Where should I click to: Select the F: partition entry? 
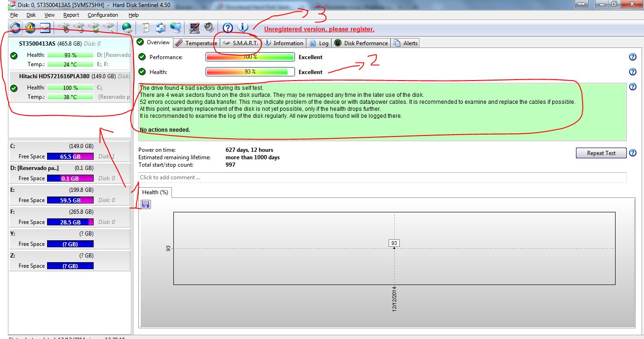[69, 217]
